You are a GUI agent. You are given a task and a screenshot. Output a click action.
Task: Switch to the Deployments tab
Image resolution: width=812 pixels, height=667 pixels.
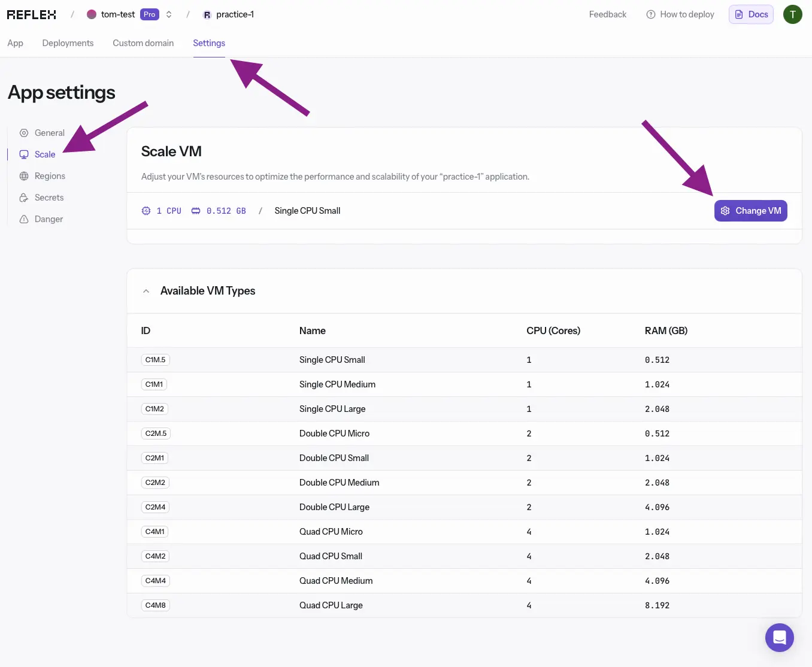[68, 43]
